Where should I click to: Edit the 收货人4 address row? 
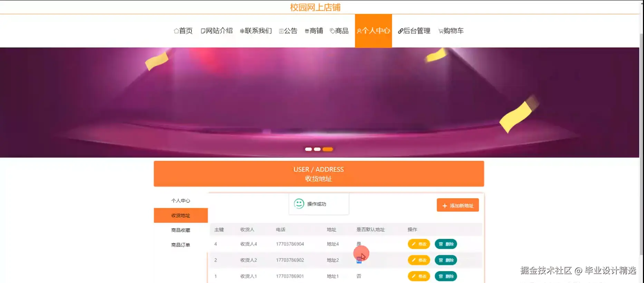[419, 244]
